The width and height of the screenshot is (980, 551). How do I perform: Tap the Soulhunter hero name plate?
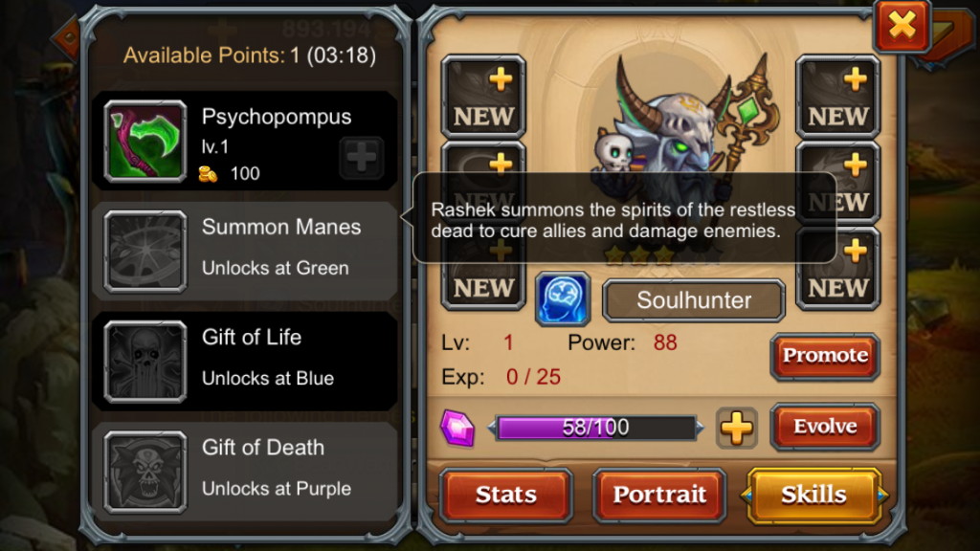click(x=694, y=300)
